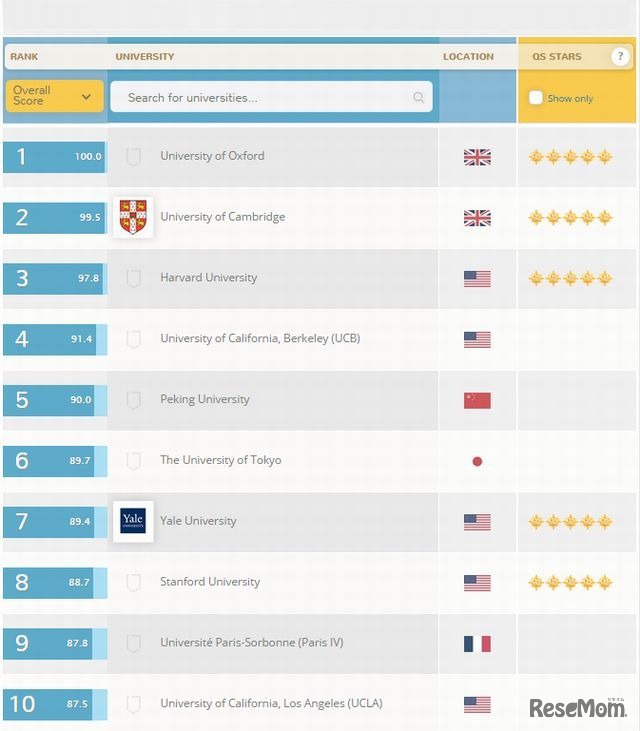Open University of California, Berkeley (UCB) link
This screenshot has height=731, width=640.
tap(260, 339)
